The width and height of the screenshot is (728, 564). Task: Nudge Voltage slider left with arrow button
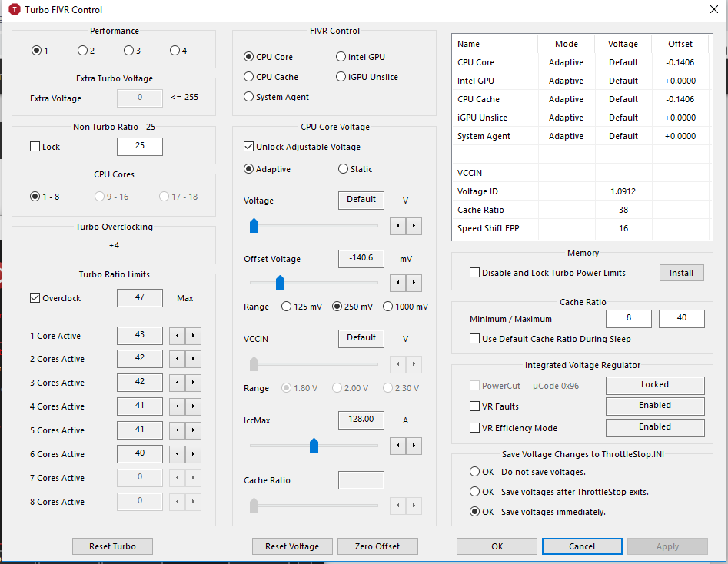click(x=398, y=226)
